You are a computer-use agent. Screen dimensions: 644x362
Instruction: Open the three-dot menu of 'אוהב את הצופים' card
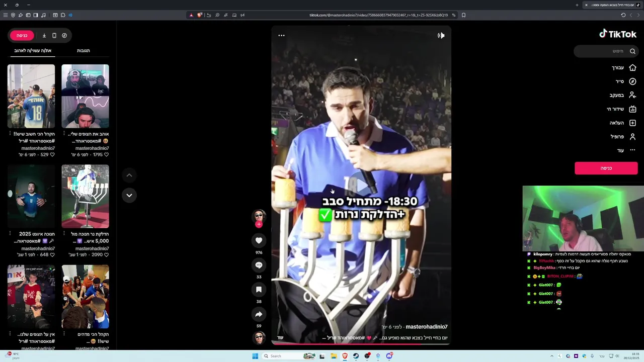pyautogui.click(x=64, y=134)
